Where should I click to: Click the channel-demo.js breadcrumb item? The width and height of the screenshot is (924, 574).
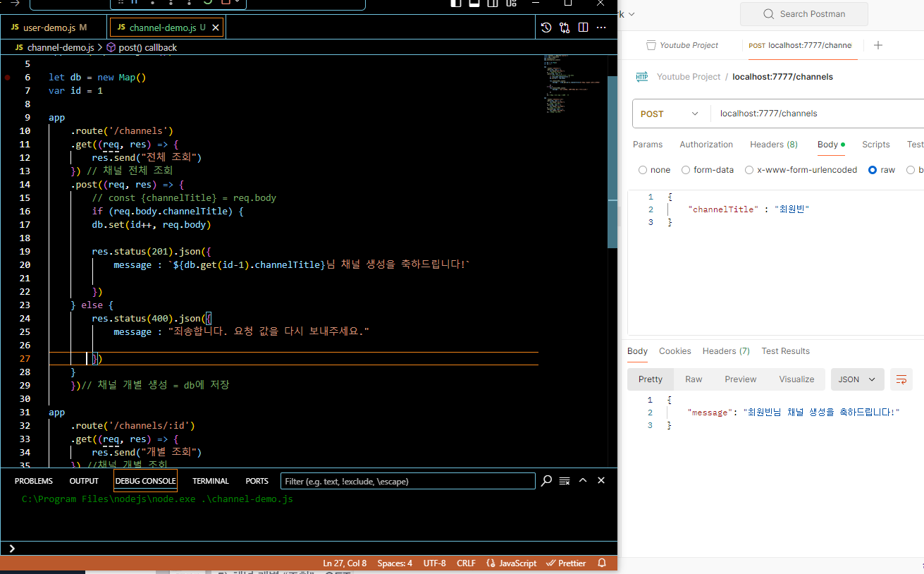54,47
